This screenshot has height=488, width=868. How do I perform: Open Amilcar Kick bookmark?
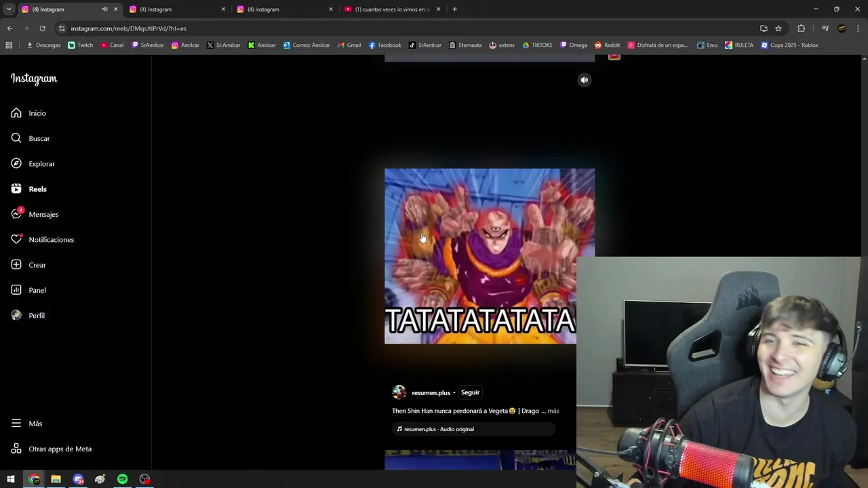[262, 45]
